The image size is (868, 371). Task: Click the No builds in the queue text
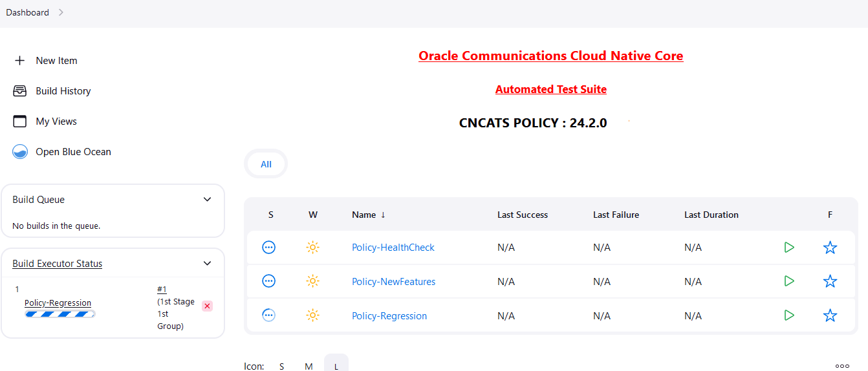(x=56, y=226)
